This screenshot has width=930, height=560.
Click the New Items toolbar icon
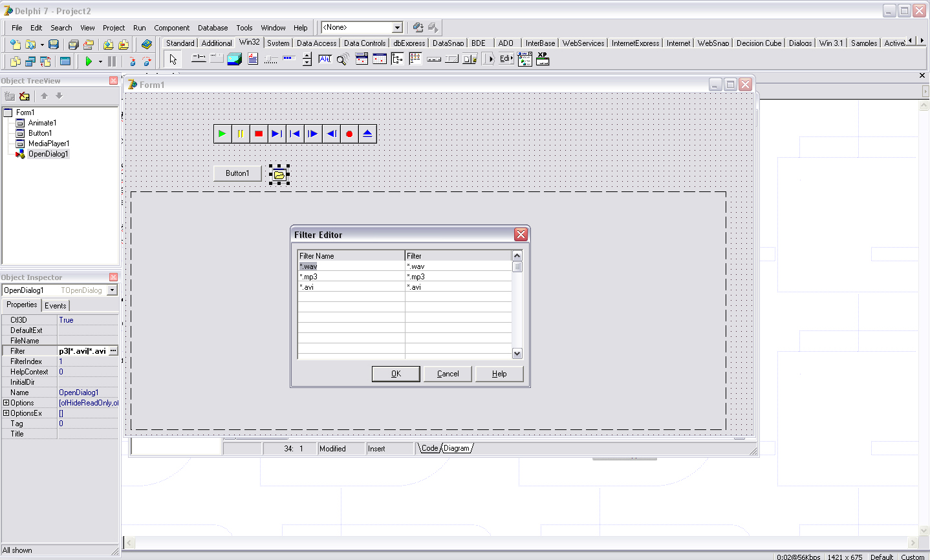pyautogui.click(x=16, y=45)
